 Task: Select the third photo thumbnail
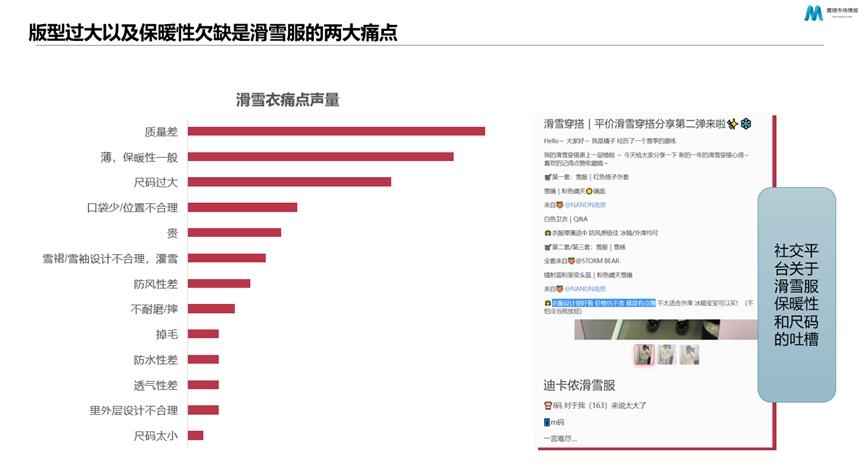pyautogui.click(x=689, y=354)
